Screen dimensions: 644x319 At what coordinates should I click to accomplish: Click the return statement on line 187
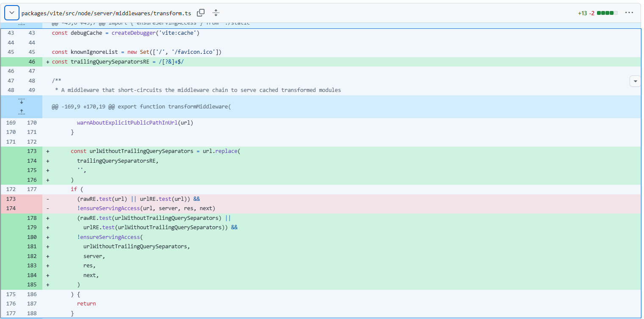pos(86,304)
